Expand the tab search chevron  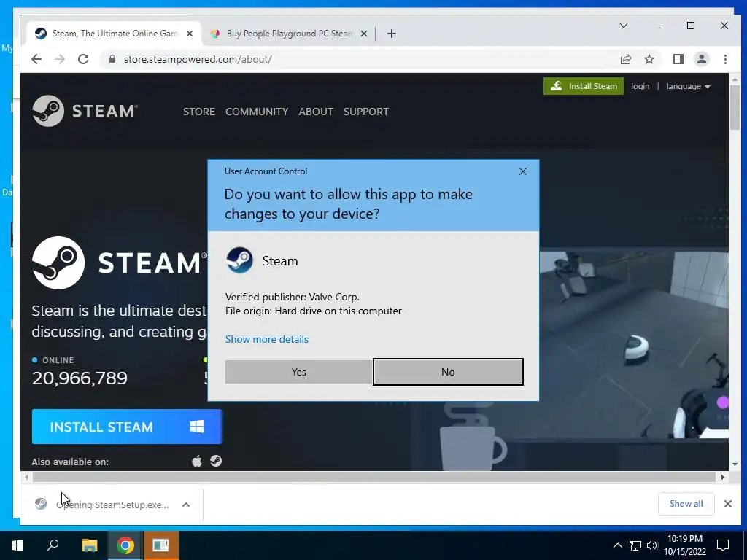pyautogui.click(x=623, y=26)
